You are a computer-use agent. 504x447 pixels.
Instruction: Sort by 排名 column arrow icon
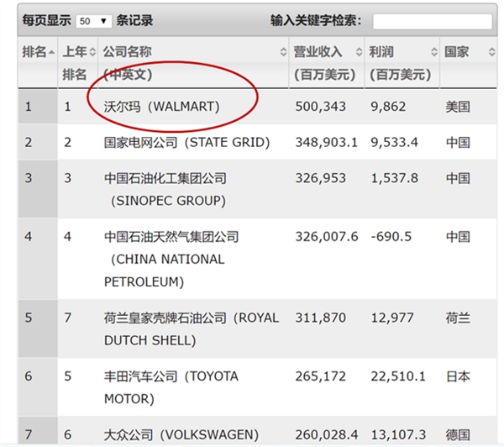tap(52, 52)
